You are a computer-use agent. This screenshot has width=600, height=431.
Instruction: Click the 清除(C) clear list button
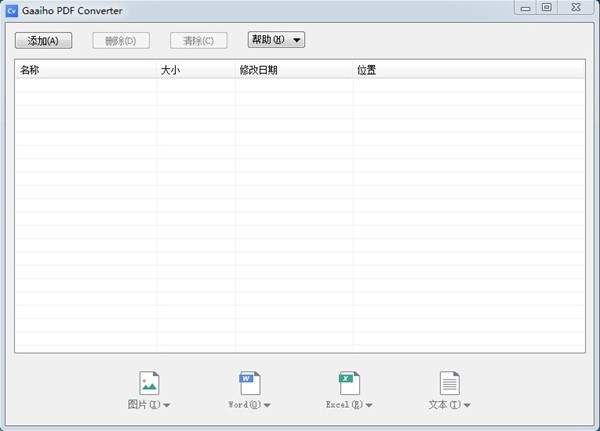199,41
